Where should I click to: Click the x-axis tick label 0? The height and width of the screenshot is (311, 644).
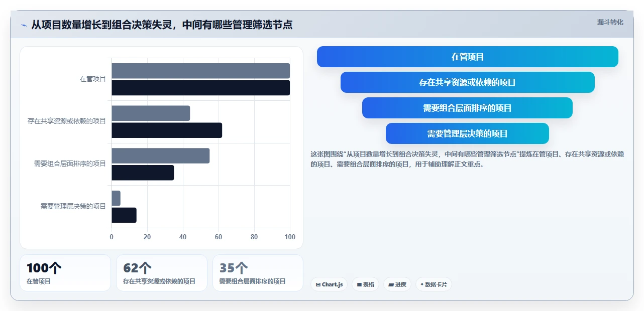[x=112, y=237]
